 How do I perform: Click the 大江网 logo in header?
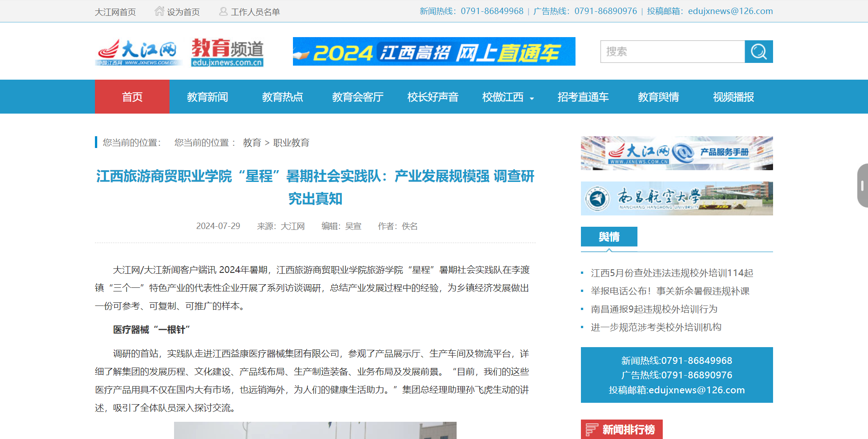[138, 52]
